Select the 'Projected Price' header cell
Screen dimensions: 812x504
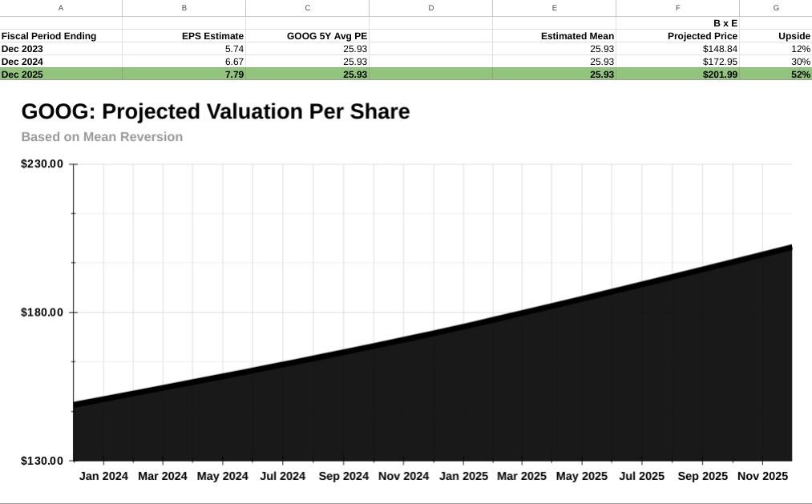point(701,36)
